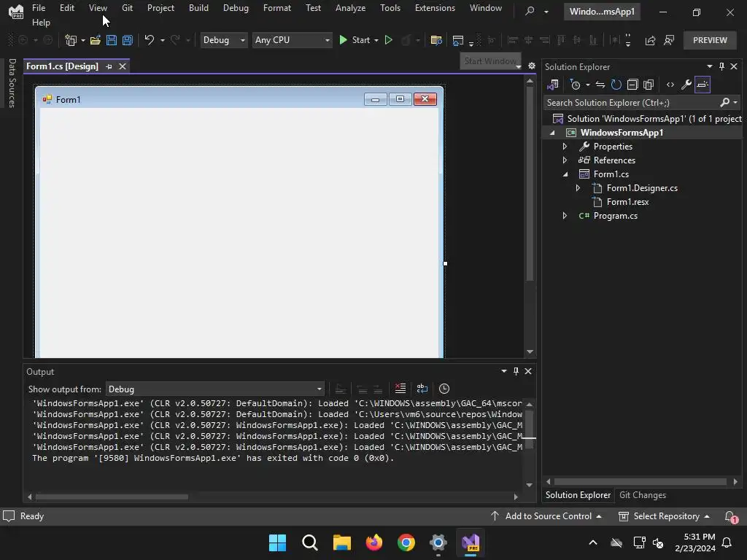Open the Debug configuration dropdown
747x560 pixels.
tap(224, 40)
